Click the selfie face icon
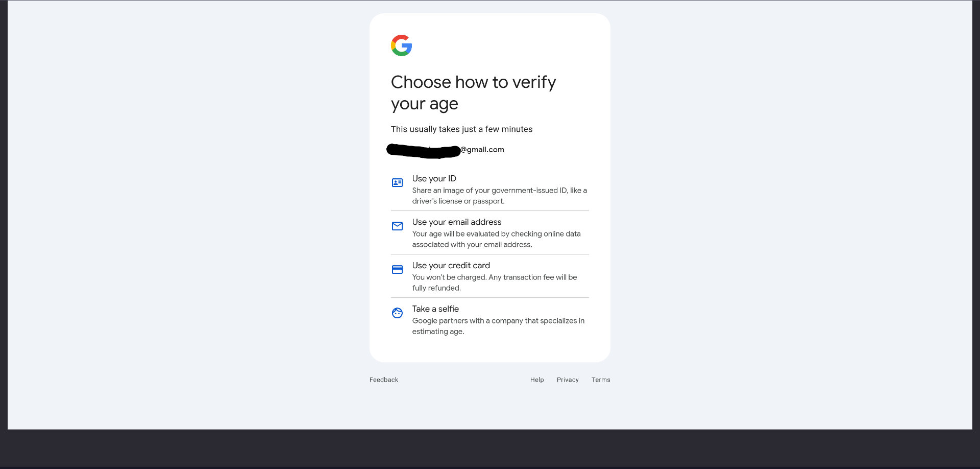The width and height of the screenshot is (980, 469). (397, 313)
